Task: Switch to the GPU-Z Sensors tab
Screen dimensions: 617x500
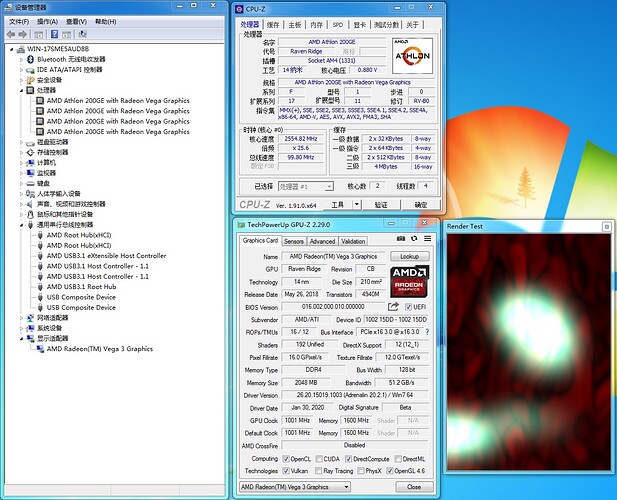Action: click(x=294, y=241)
